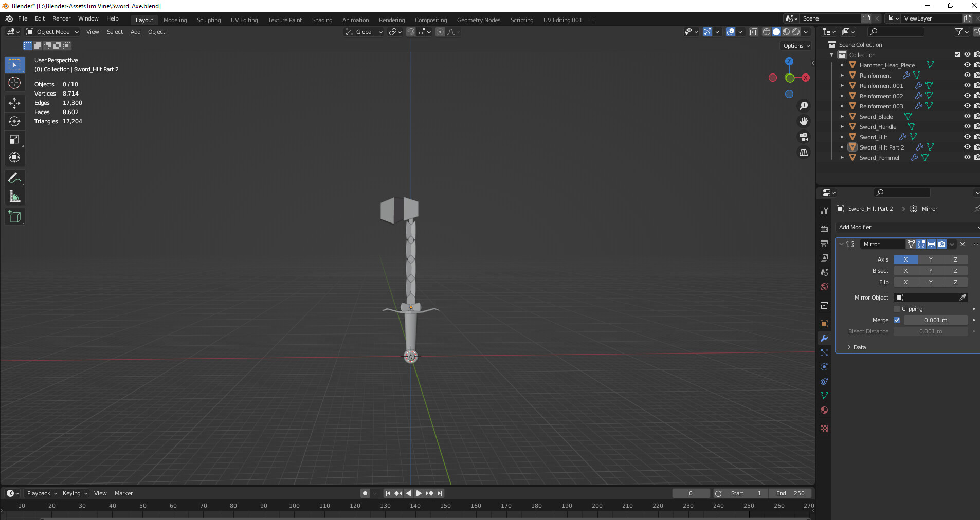
Task: Open the Material properties tab
Action: pyautogui.click(x=824, y=410)
